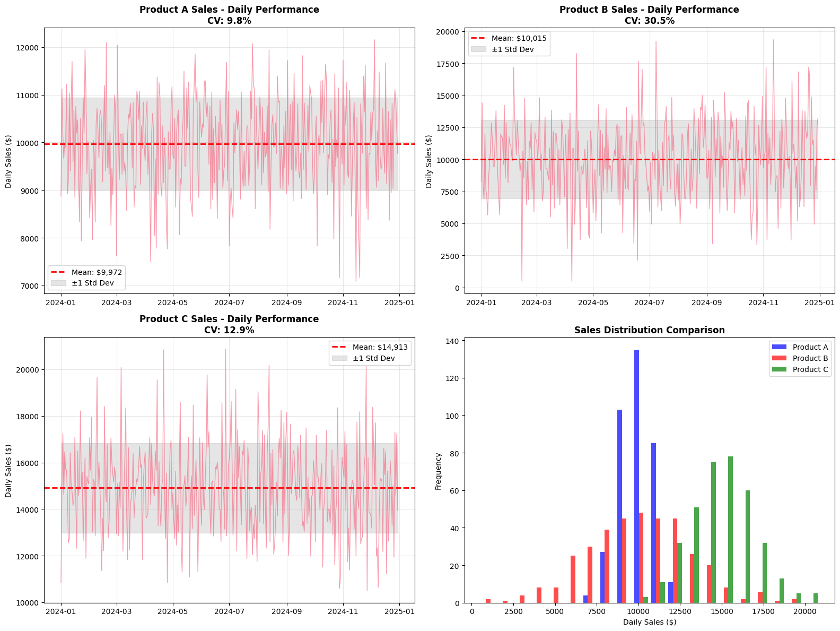Click the 'Sales Distribution Comparison' title
This screenshot has height=631, width=840.
pyautogui.click(x=649, y=330)
